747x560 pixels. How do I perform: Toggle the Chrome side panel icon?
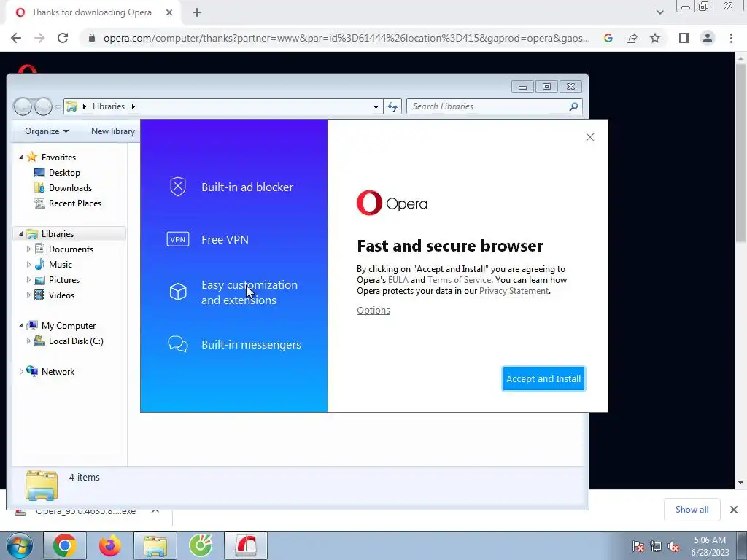point(684,38)
